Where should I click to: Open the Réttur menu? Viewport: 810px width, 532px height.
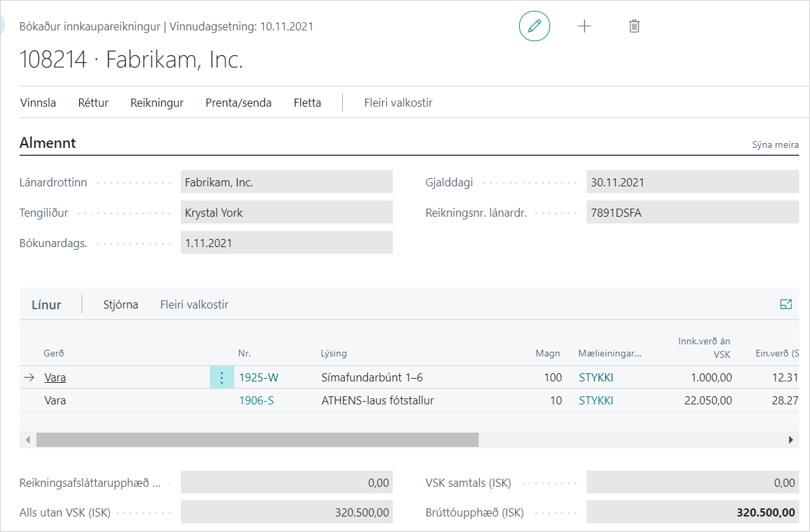[93, 103]
